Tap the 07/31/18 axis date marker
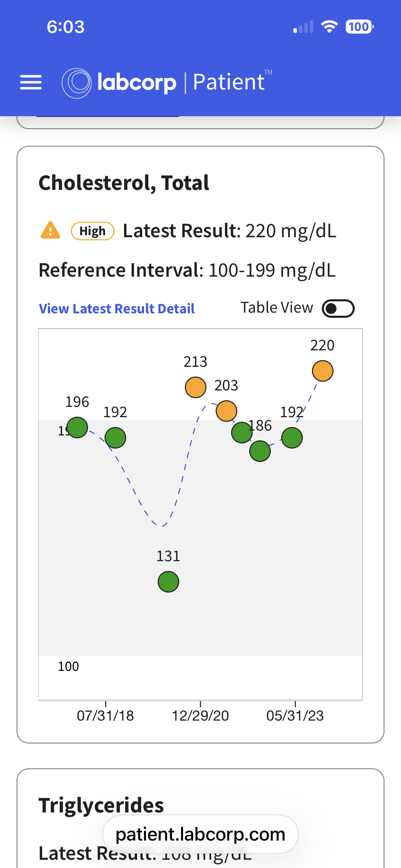This screenshot has height=868, width=401. pyautogui.click(x=106, y=716)
